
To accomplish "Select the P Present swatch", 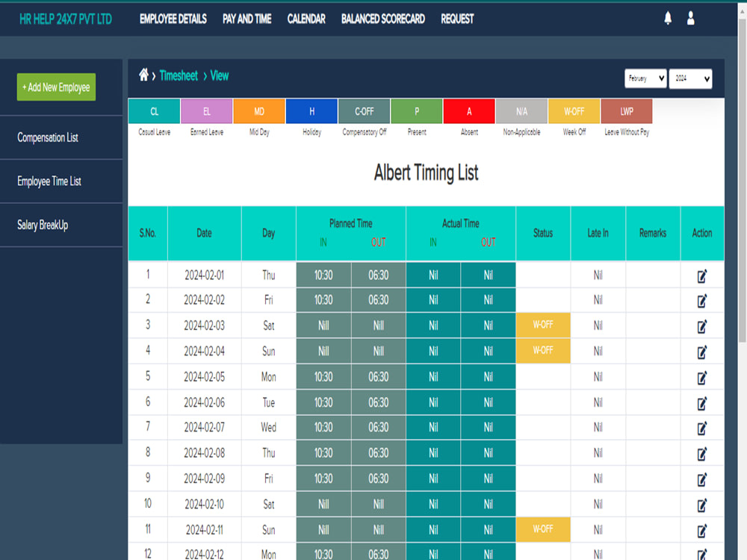I will coord(417,111).
